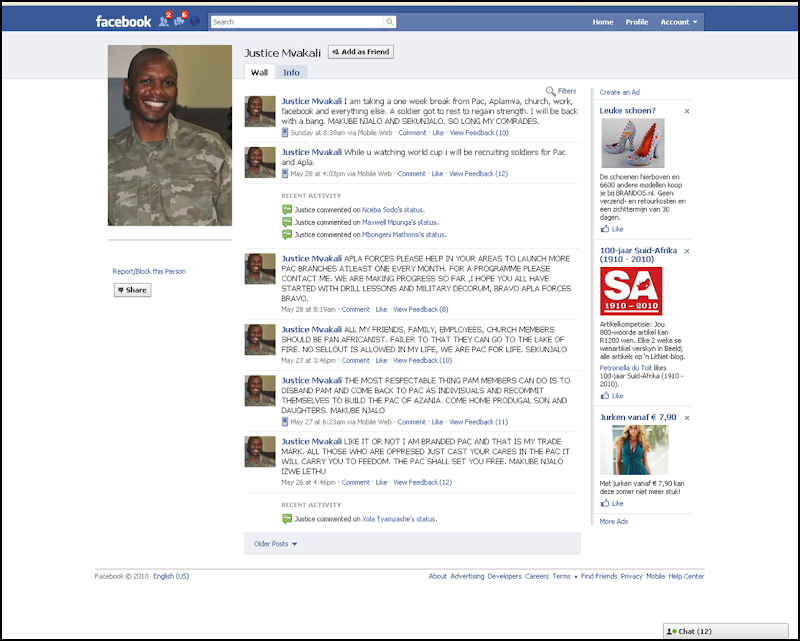Close the Leuke schoen ad
800x641 pixels.
tap(687, 111)
